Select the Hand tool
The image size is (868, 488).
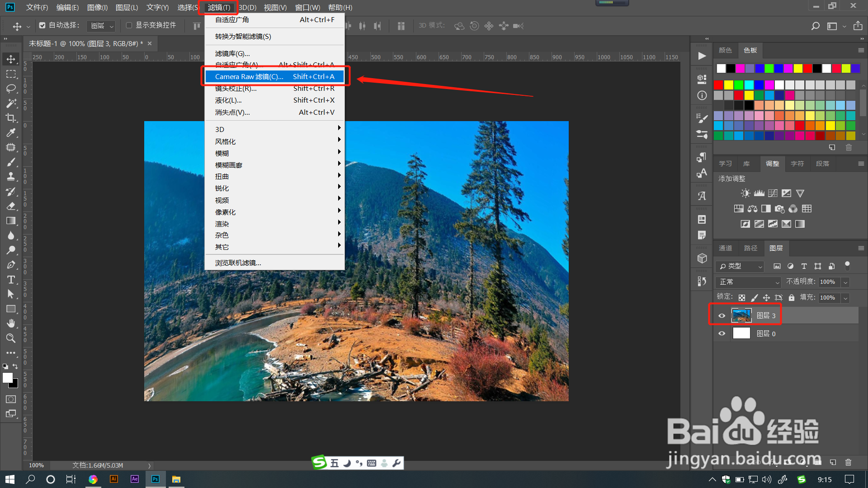coord(11,324)
